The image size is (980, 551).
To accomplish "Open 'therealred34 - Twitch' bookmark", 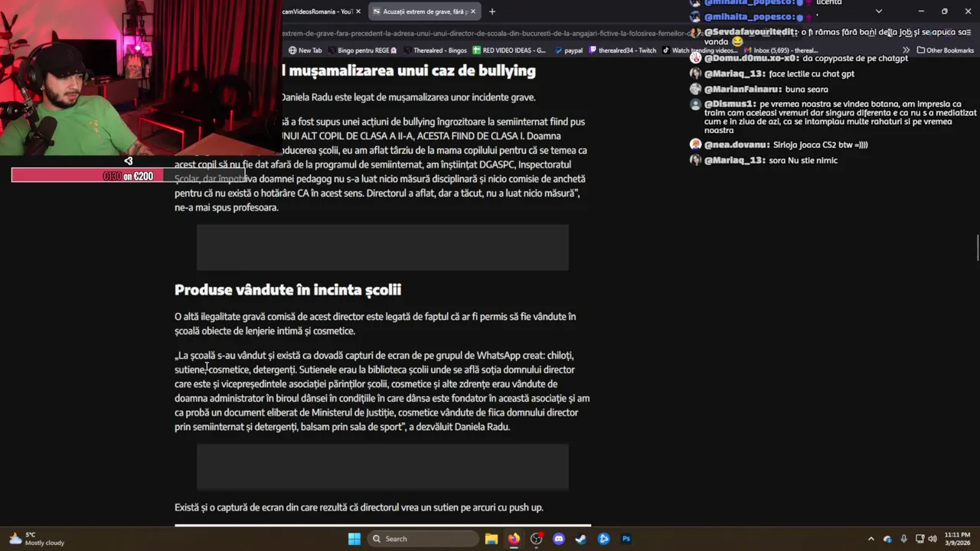I will (622, 51).
